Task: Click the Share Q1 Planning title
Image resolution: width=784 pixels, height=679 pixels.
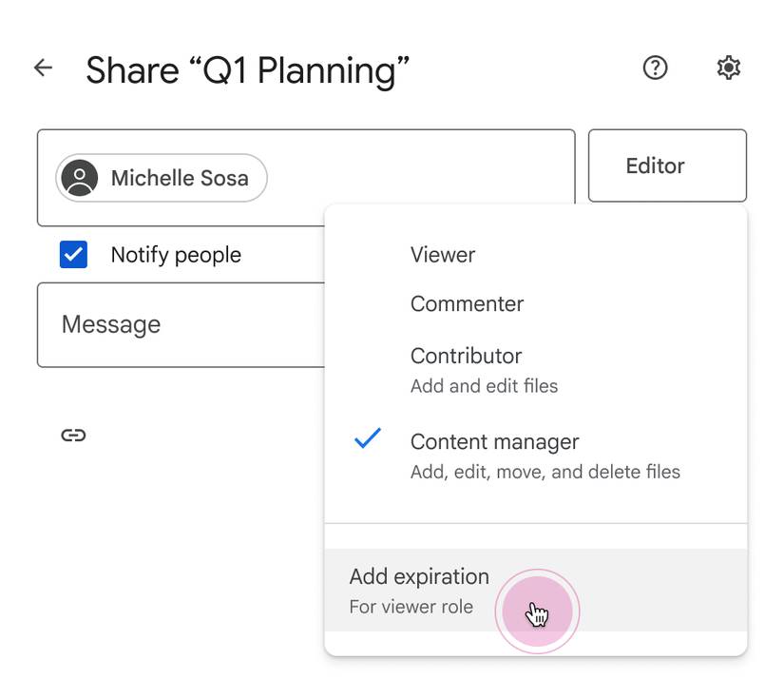Action: pos(249,69)
